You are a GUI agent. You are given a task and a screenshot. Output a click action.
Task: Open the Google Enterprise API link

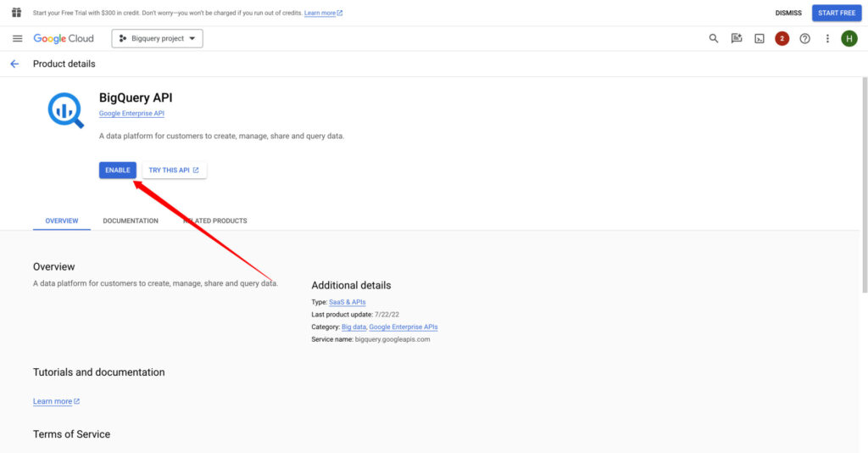click(131, 113)
